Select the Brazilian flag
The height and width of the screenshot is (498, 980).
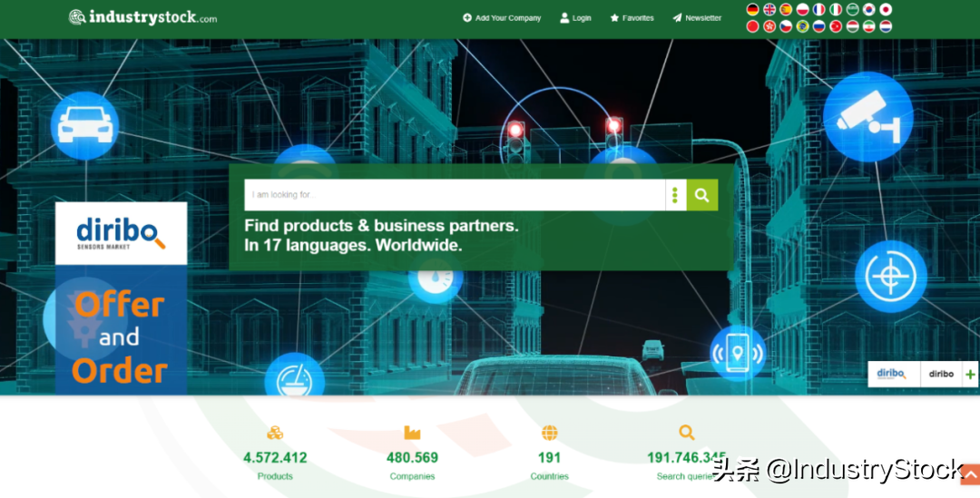(x=802, y=26)
